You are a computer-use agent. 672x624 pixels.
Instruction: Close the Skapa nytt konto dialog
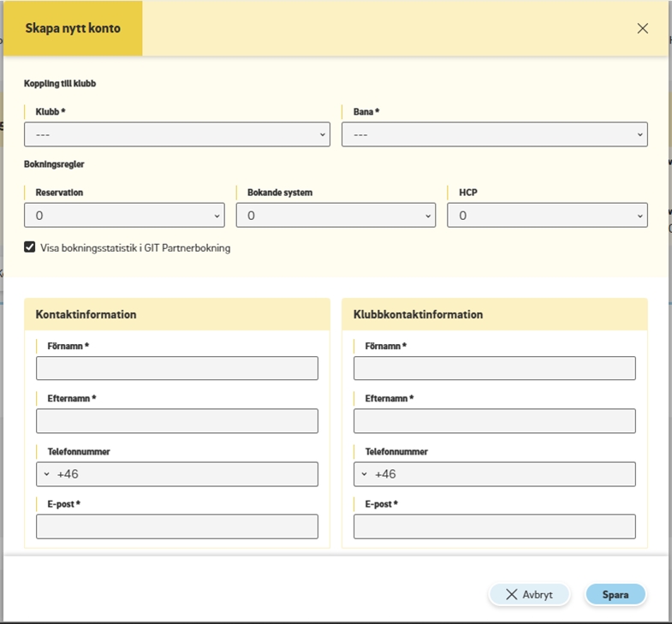coord(643,28)
